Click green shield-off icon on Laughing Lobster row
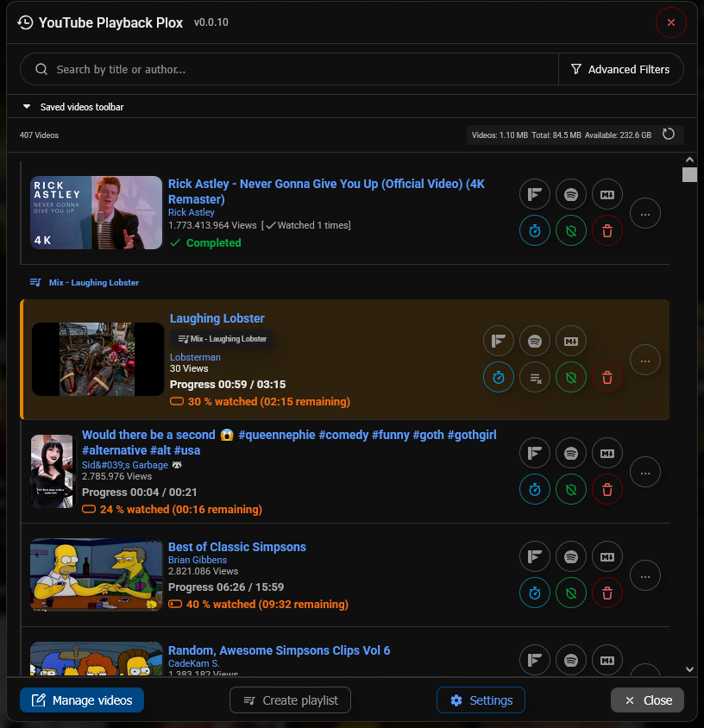Screen dimensions: 704x728 click(571, 377)
